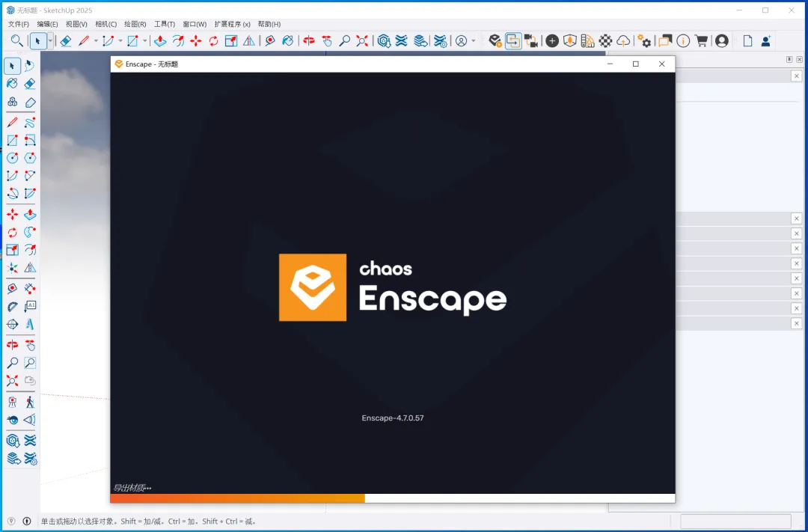
Task: Minimize the Enscape window
Action: (x=610, y=64)
